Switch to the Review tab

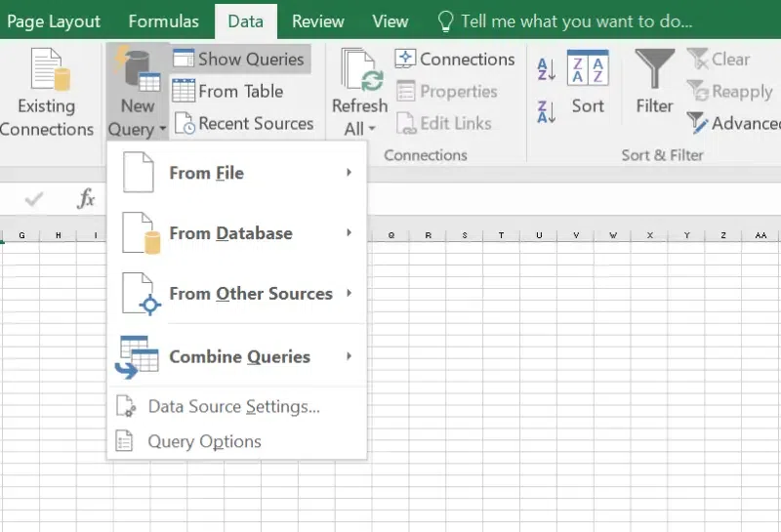tap(318, 20)
